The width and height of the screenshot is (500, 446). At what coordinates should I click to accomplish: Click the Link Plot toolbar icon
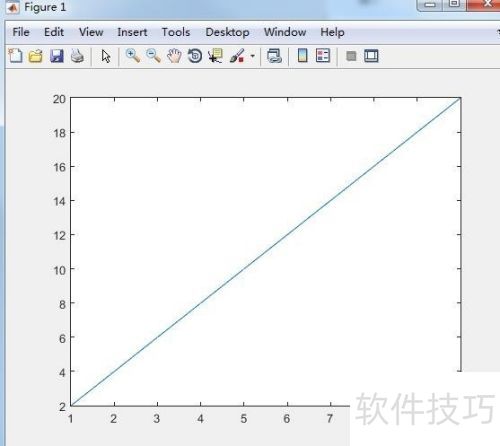pos(274,56)
